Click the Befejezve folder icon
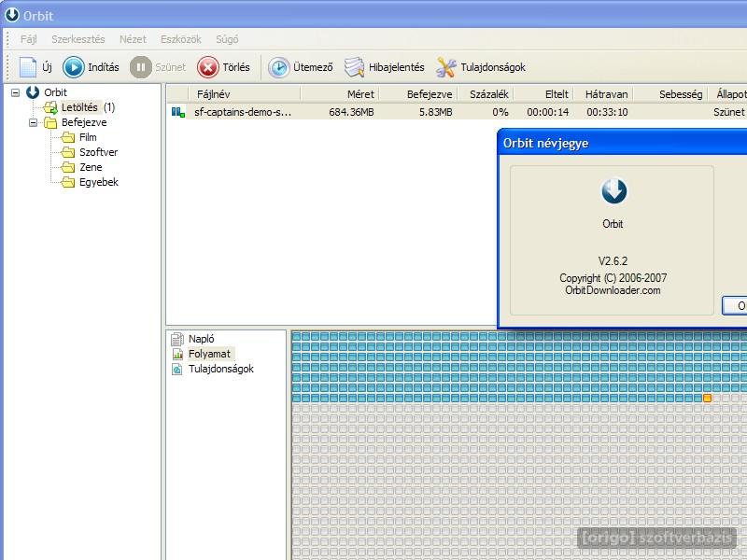This screenshot has width=747, height=560. [x=50, y=123]
